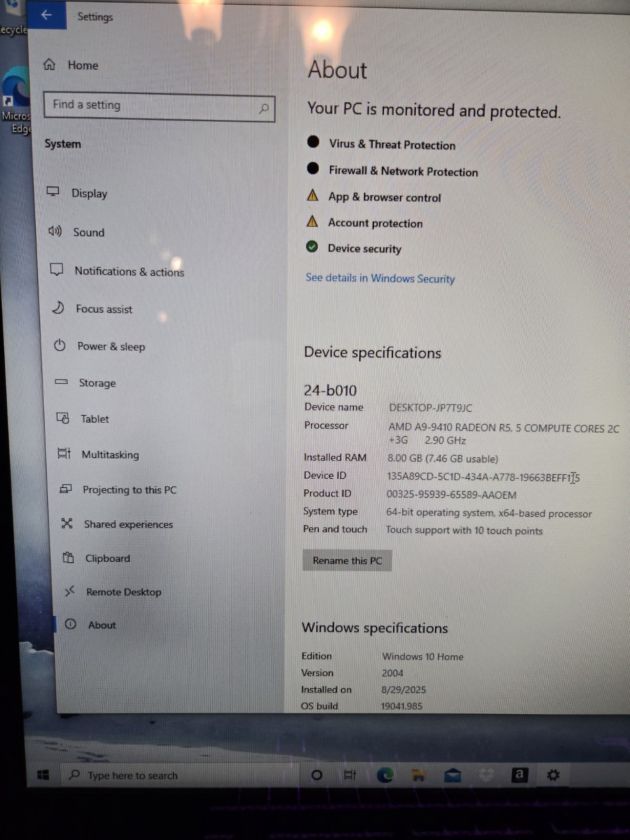Focus the Find a setting search box
630x840 pixels.
click(x=159, y=107)
